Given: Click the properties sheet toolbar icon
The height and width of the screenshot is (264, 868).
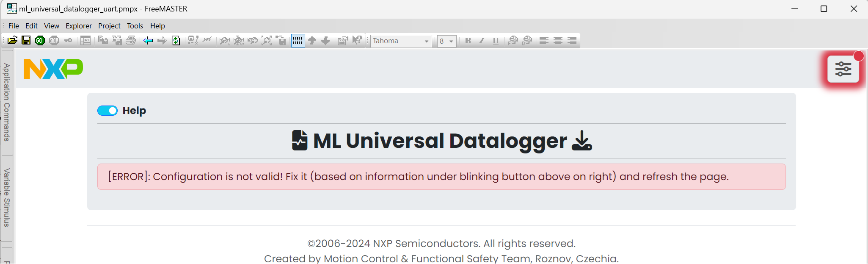Looking at the screenshot, I should (x=343, y=41).
